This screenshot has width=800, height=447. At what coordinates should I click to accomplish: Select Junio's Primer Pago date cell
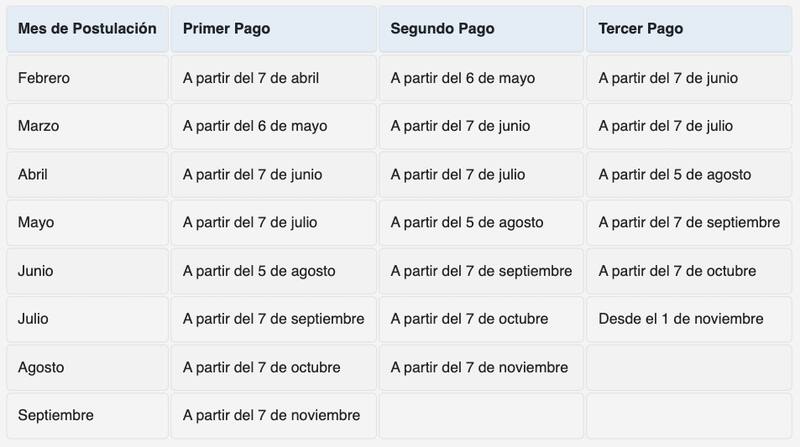point(273,271)
